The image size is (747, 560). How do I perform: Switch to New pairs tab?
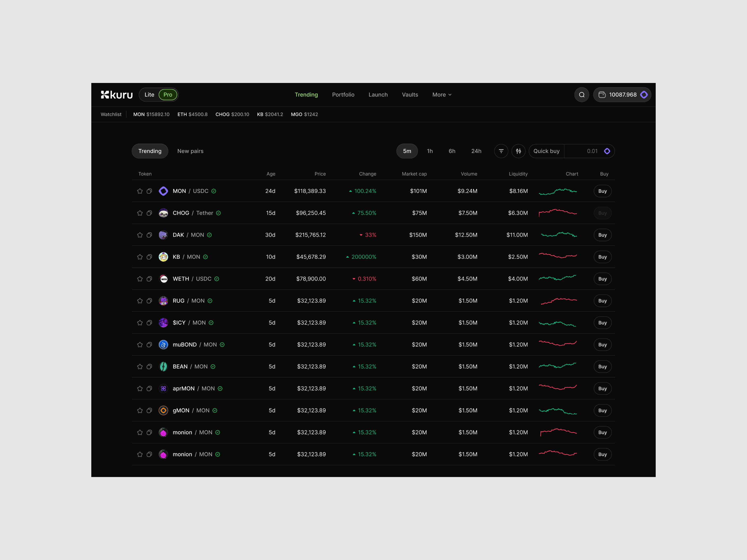click(190, 151)
